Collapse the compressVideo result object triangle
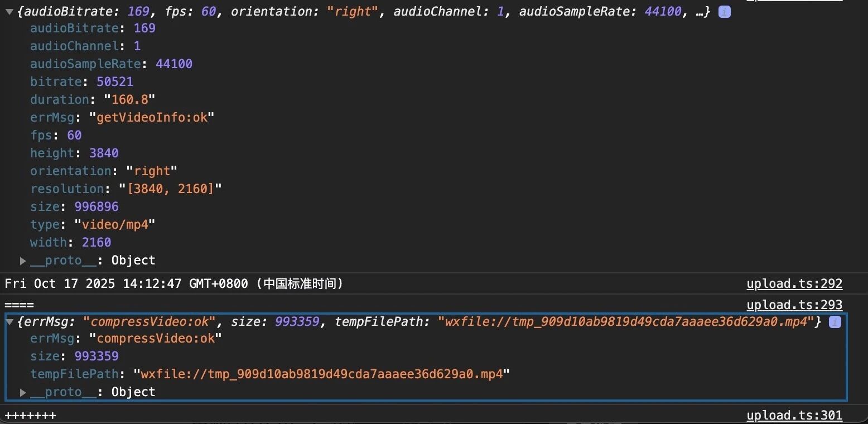This screenshot has width=868, height=424. (x=9, y=322)
